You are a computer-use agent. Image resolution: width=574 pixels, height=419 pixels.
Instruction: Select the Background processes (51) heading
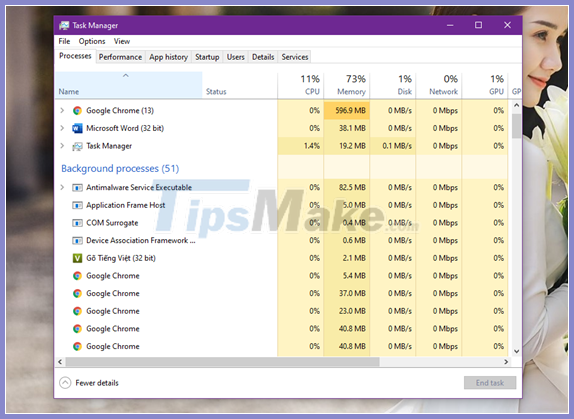[120, 169]
